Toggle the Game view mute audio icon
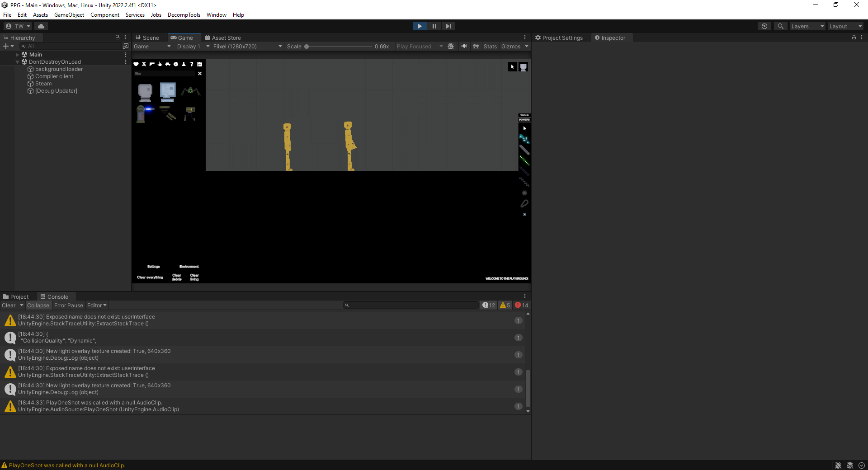The width and height of the screenshot is (868, 470). [x=464, y=46]
